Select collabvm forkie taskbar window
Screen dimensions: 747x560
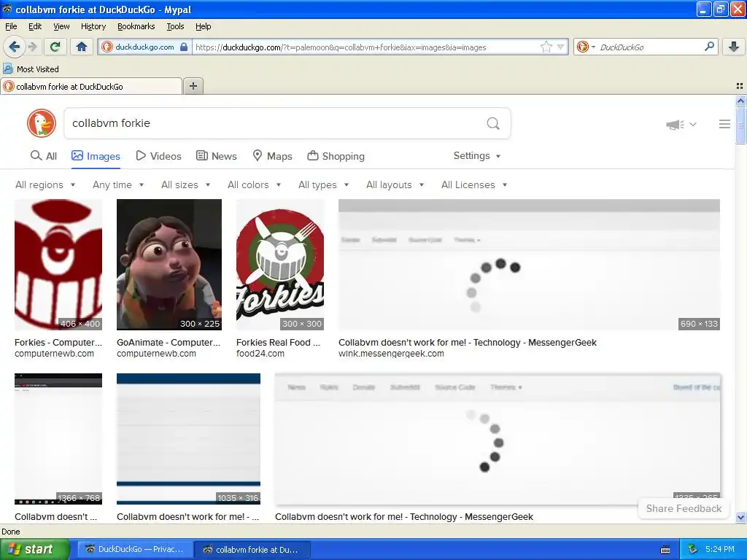pyautogui.click(x=252, y=550)
